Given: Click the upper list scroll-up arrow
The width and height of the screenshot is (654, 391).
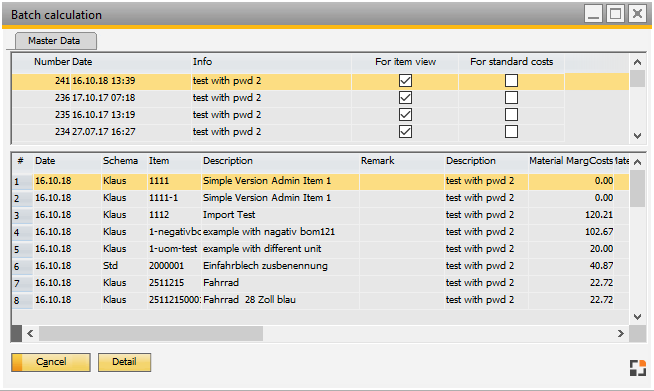Looking at the screenshot, I should (637, 62).
